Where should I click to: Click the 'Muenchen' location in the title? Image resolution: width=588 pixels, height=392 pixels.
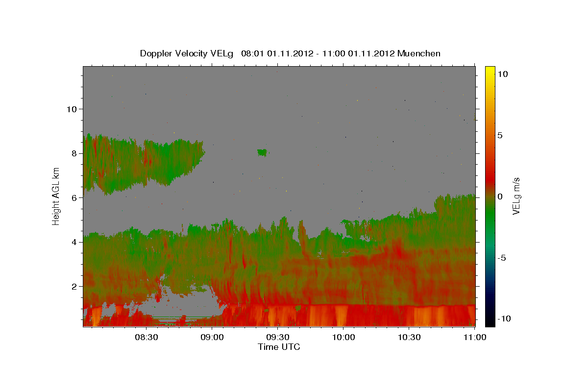point(419,53)
